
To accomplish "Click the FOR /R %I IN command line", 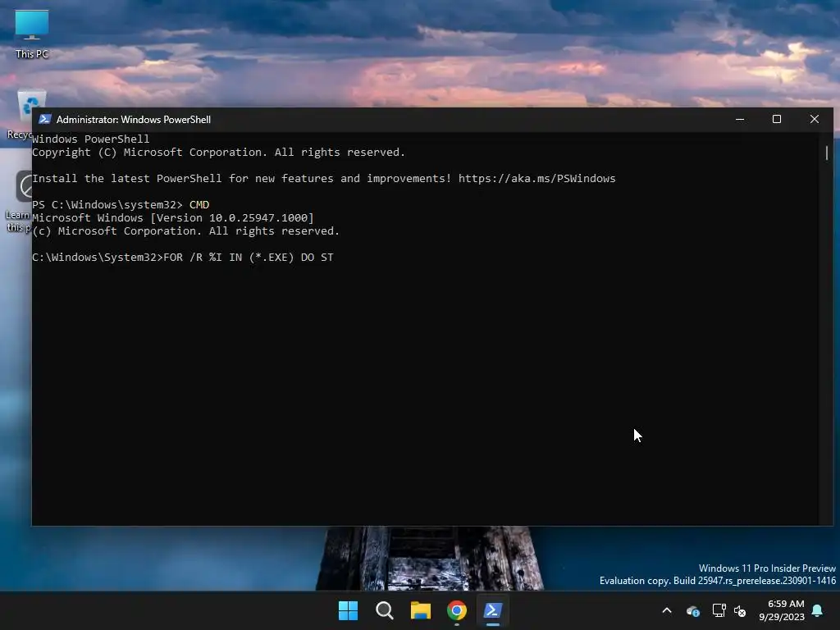I will pyautogui.click(x=183, y=257).
